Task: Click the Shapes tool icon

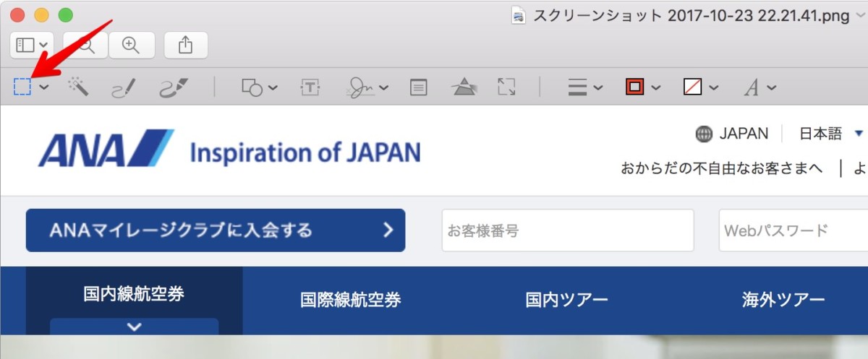Action: [252, 88]
